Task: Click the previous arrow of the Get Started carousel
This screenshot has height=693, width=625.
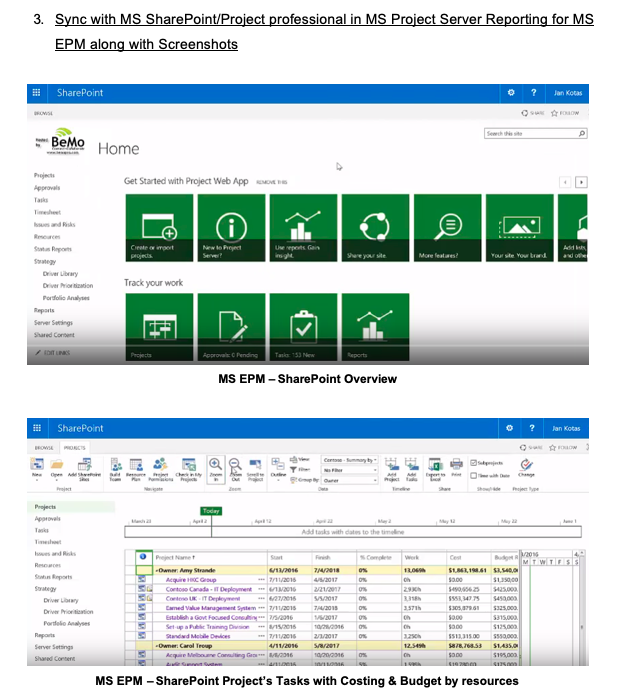Action: pyautogui.click(x=565, y=182)
